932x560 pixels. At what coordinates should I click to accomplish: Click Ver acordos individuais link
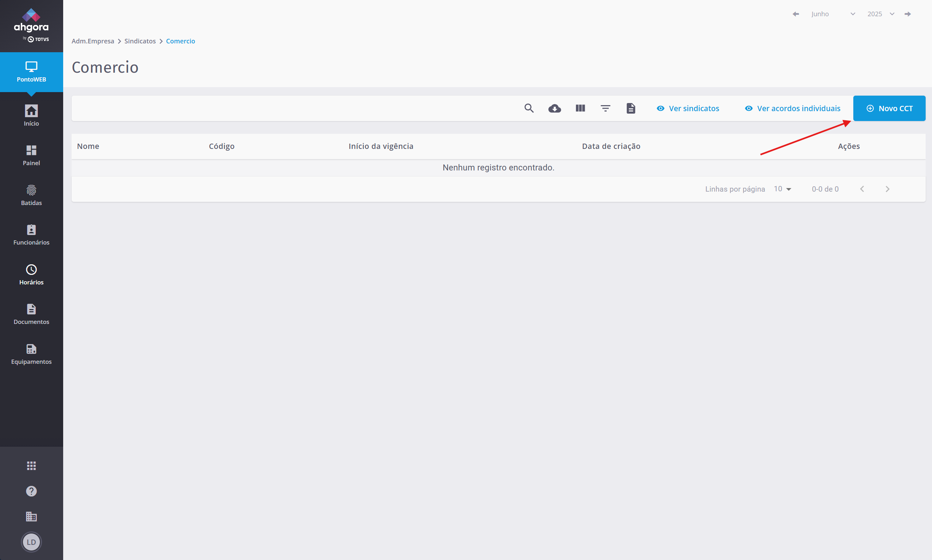tap(792, 108)
